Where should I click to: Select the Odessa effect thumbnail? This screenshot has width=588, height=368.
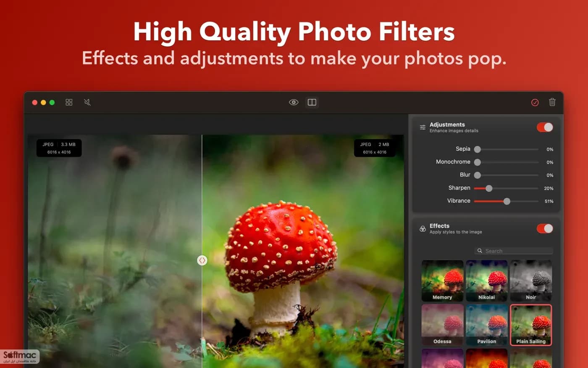pos(442,325)
